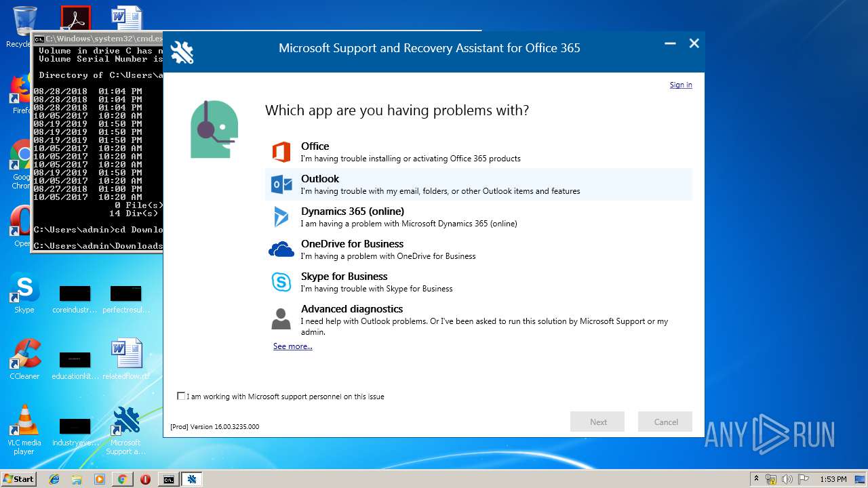Select the Office app icon
Image resolution: width=868 pixels, height=488 pixels.
click(281, 152)
